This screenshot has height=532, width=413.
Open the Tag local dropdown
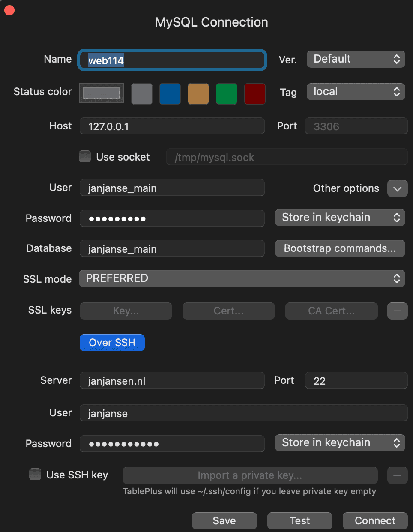[x=356, y=92]
